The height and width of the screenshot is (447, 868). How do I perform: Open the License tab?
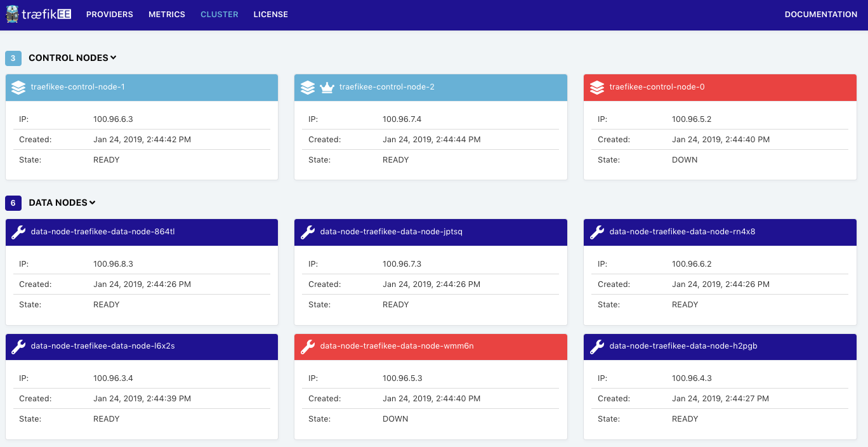(x=271, y=14)
